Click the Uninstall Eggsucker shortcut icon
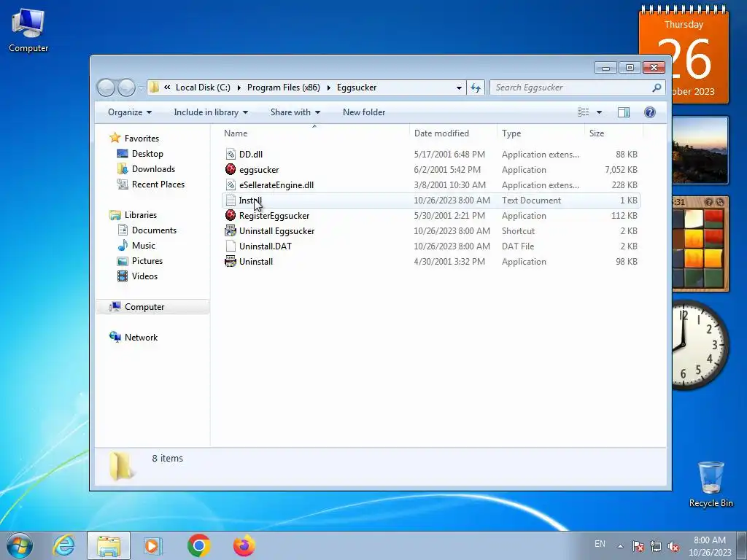The image size is (747, 560). tap(231, 231)
